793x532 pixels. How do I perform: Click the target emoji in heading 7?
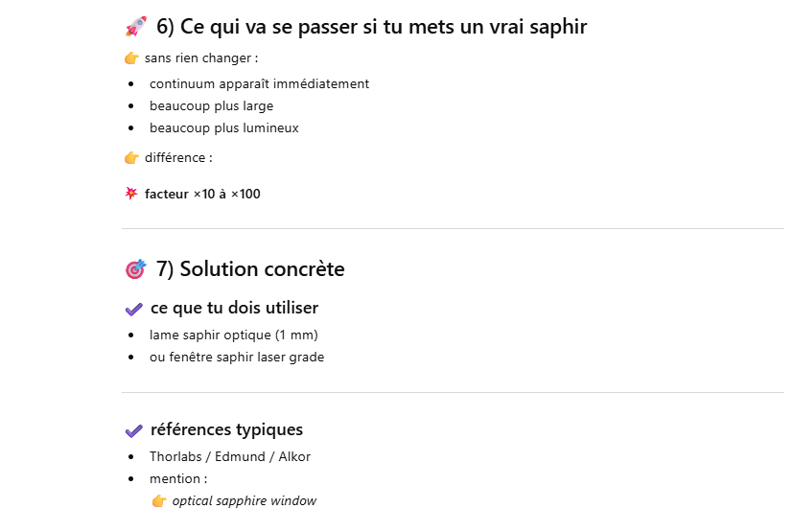[135, 269]
